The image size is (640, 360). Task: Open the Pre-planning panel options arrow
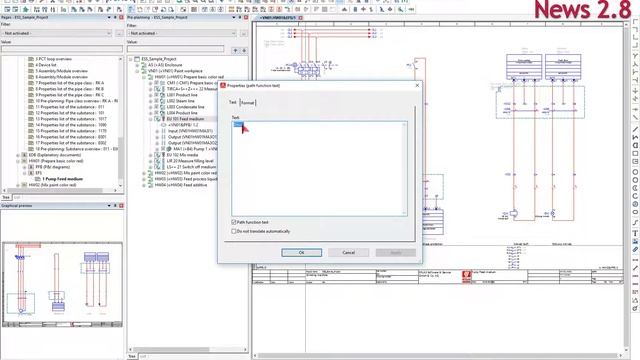[234, 18]
